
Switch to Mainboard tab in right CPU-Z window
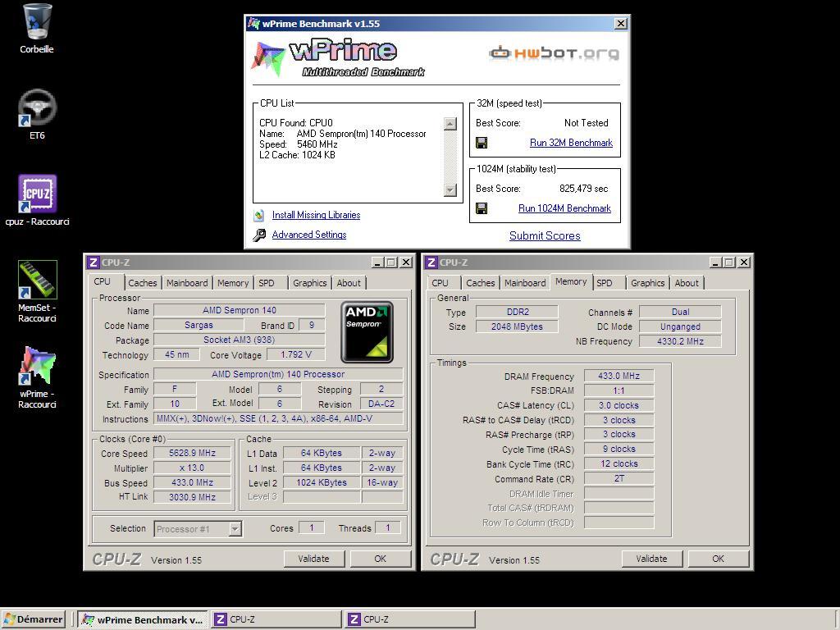525,283
